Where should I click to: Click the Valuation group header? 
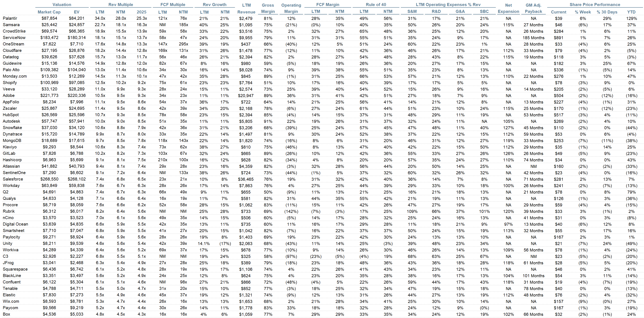tap(62, 4)
